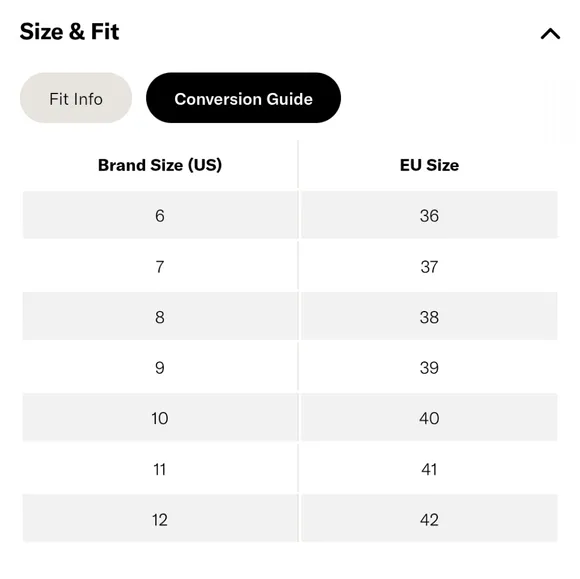The width and height of the screenshot is (580, 579).
Task: Select US size 8 cell
Action: [160, 316]
